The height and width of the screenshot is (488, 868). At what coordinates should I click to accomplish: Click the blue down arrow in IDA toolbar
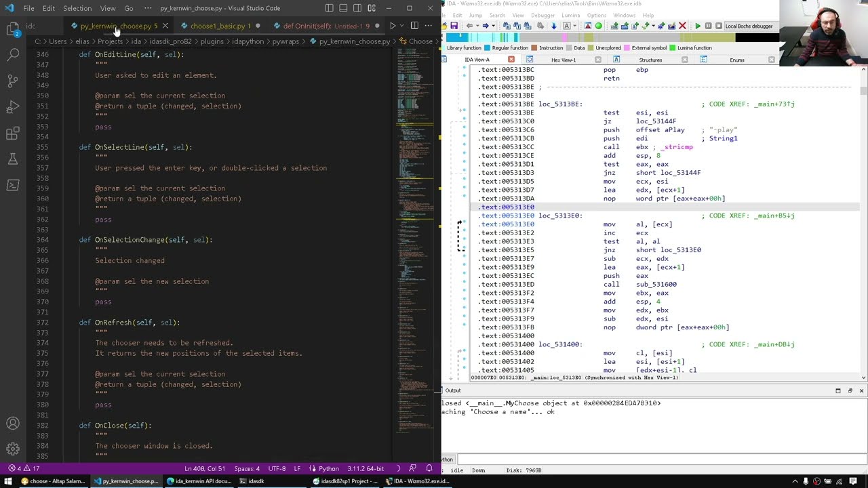coord(553,26)
